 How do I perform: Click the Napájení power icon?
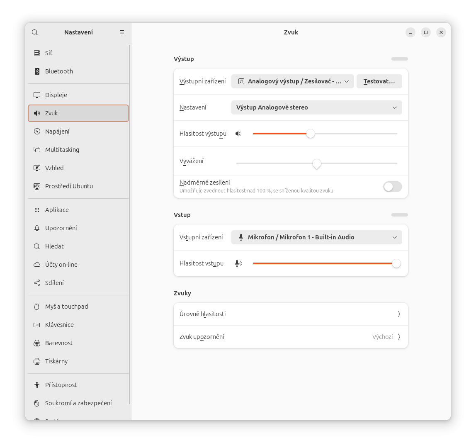[37, 131]
